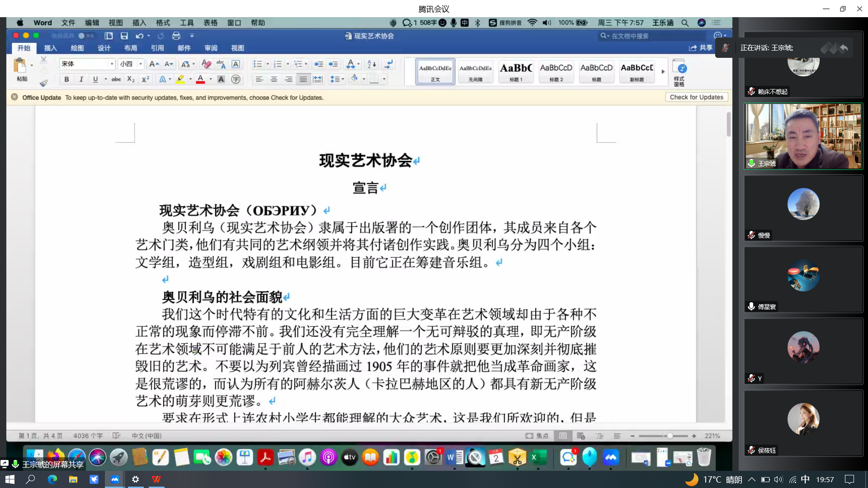
Task: Click the Clear Formatting eraser icon
Action: pyautogui.click(x=206, y=64)
